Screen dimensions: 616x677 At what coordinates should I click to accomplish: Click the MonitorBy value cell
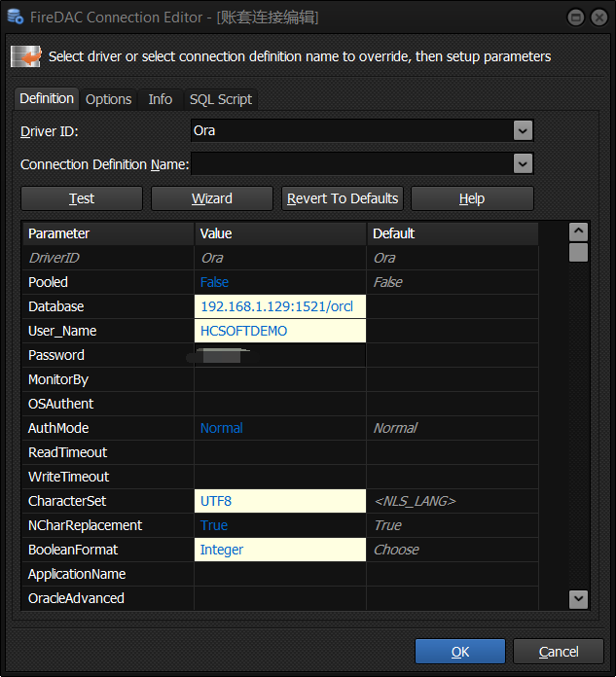point(280,379)
